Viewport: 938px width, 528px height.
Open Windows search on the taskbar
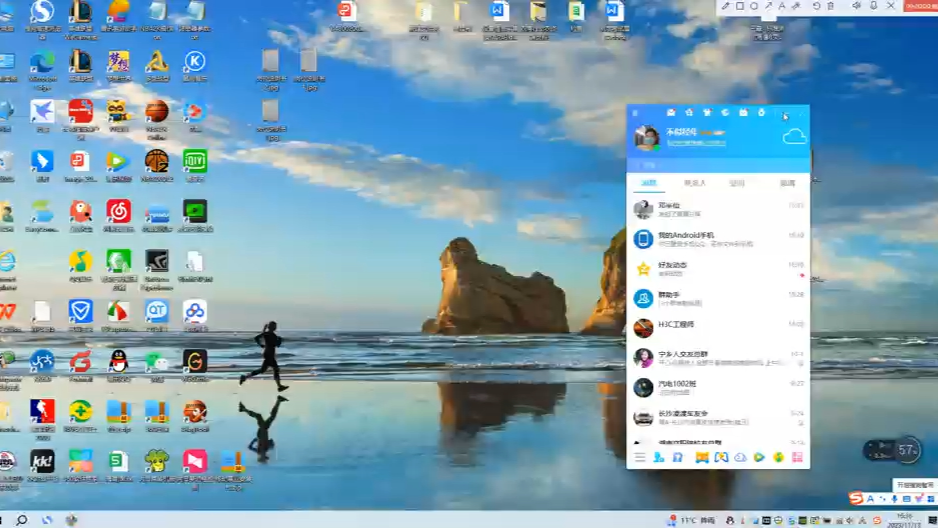click(22, 520)
